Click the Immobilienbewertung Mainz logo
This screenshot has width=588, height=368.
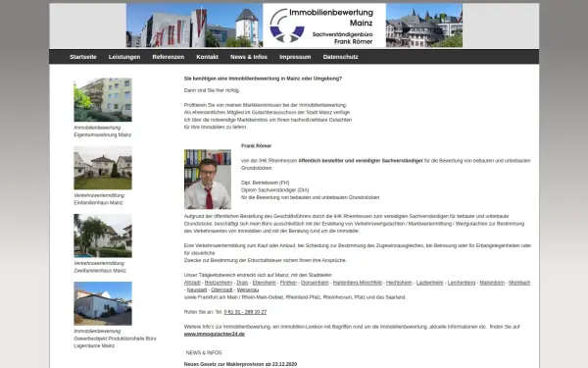[x=324, y=26]
